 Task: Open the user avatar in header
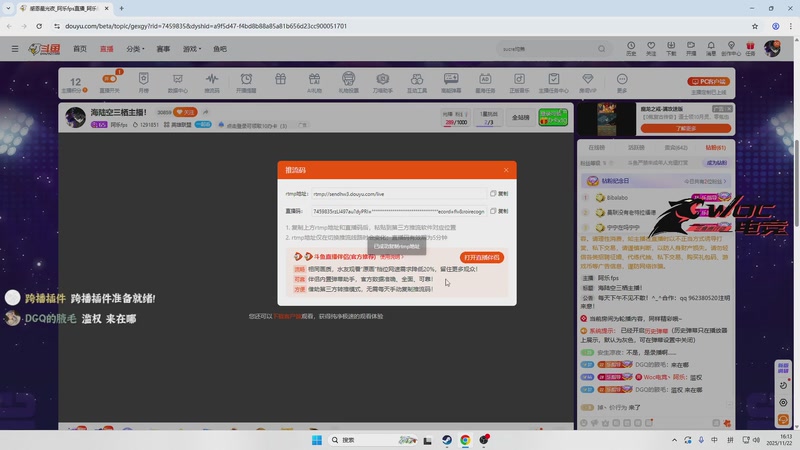pos(772,48)
